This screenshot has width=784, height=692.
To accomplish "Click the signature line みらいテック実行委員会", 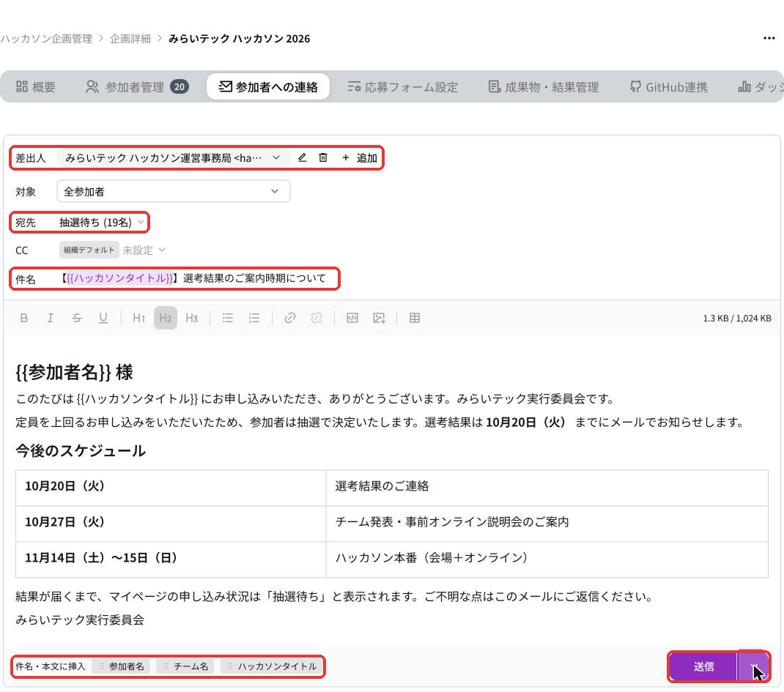I will [x=80, y=620].
